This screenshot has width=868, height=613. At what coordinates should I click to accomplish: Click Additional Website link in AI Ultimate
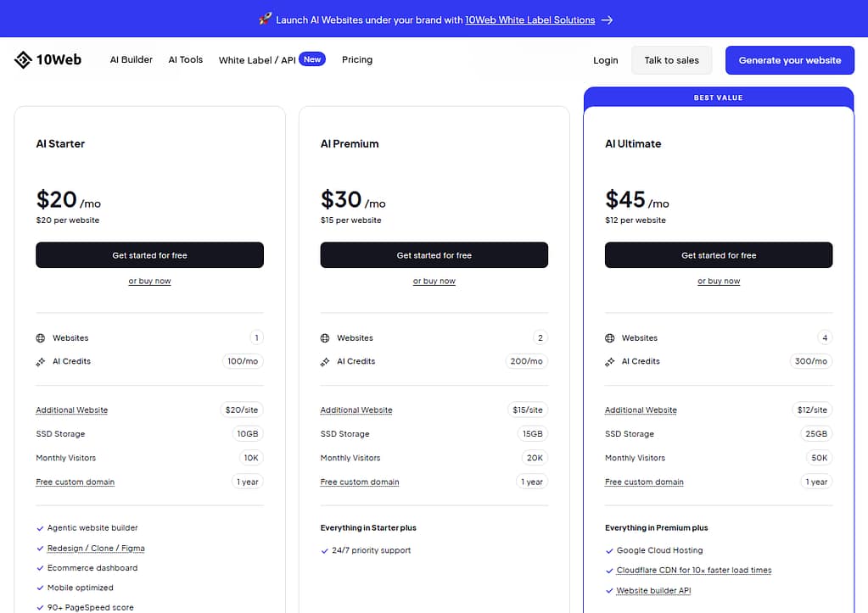pos(641,410)
